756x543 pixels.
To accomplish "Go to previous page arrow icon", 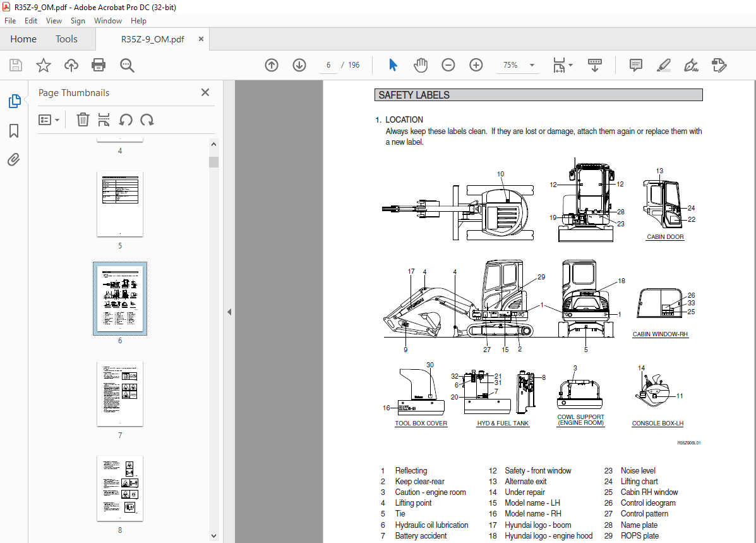I will (x=272, y=65).
